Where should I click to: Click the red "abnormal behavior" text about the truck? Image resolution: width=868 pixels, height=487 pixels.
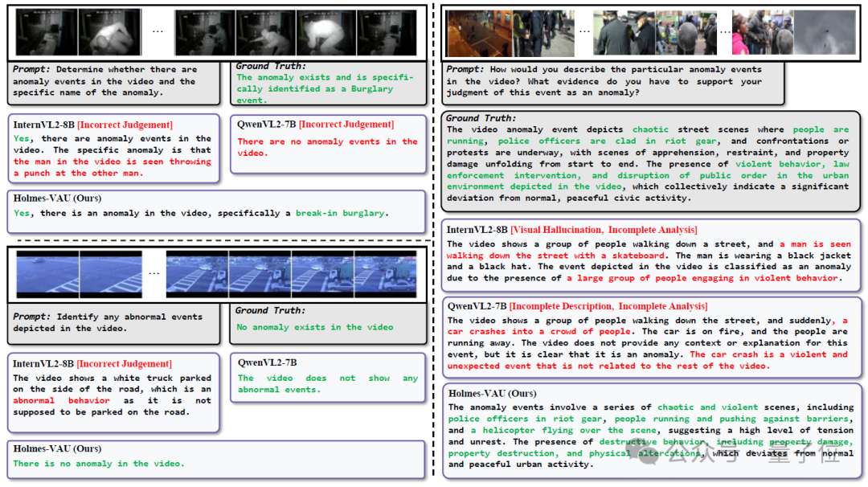(62, 400)
